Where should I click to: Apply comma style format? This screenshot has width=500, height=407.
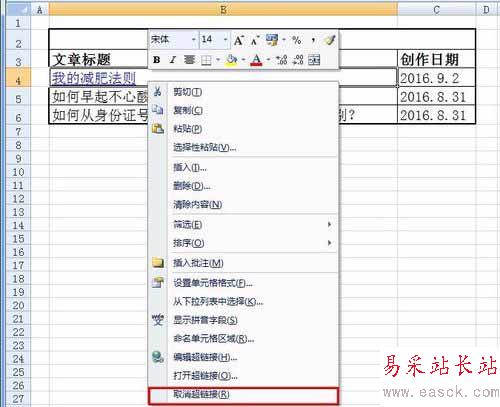[x=313, y=40]
